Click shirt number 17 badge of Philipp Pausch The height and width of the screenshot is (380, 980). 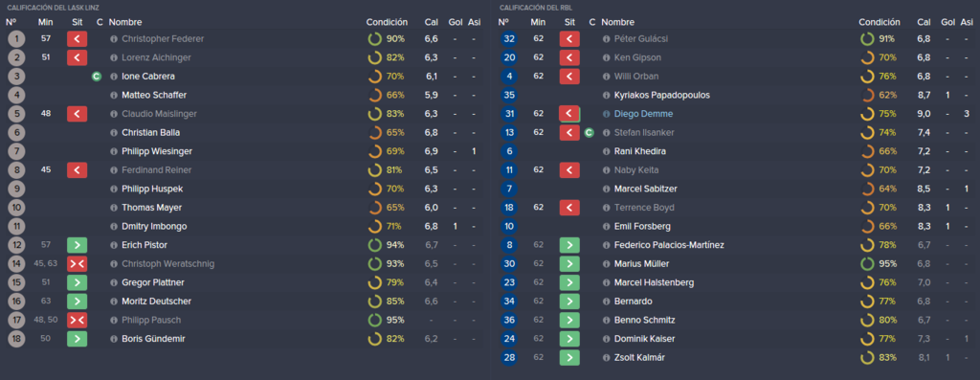coord(16,320)
